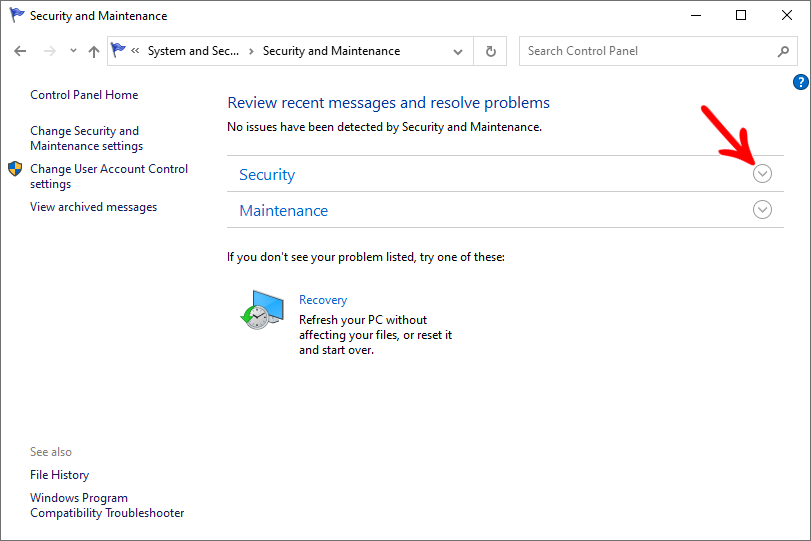
Task: Click the Security heading
Action: [267, 175]
